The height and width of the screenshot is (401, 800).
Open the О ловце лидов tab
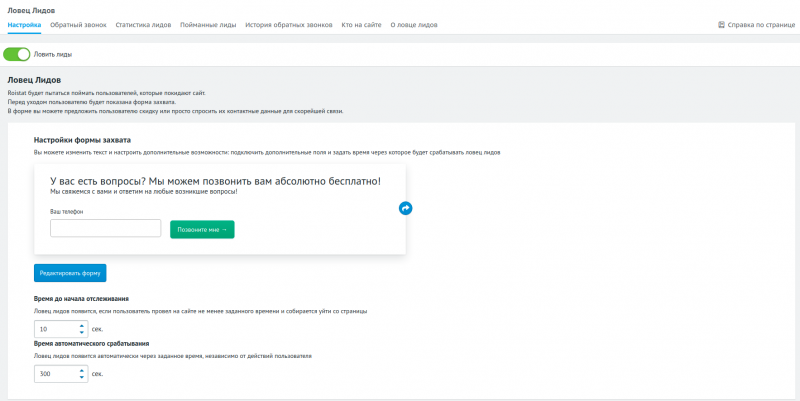[416, 25]
